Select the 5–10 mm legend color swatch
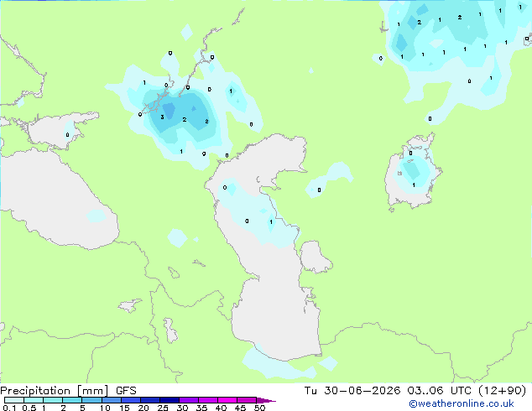Screen dimensions: 532x411 (91, 400)
